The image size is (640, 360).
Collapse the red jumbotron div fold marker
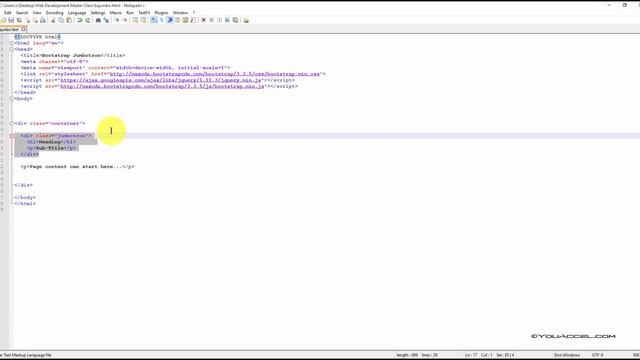coord(12,136)
